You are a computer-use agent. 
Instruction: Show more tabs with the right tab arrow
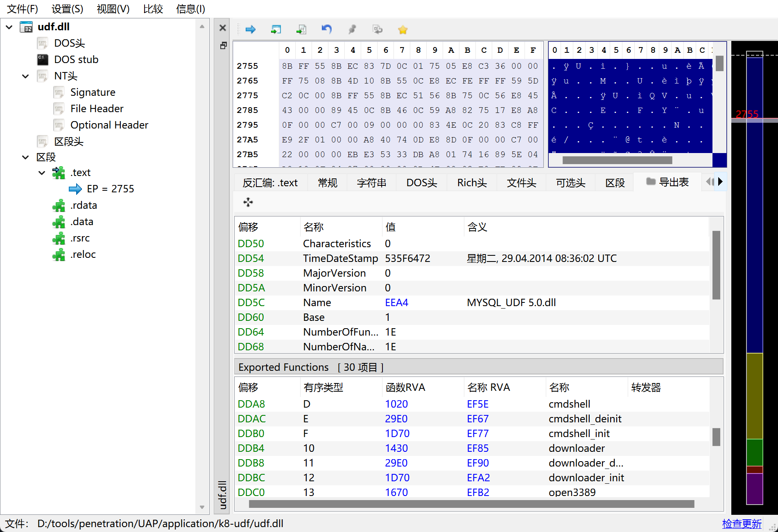(720, 182)
